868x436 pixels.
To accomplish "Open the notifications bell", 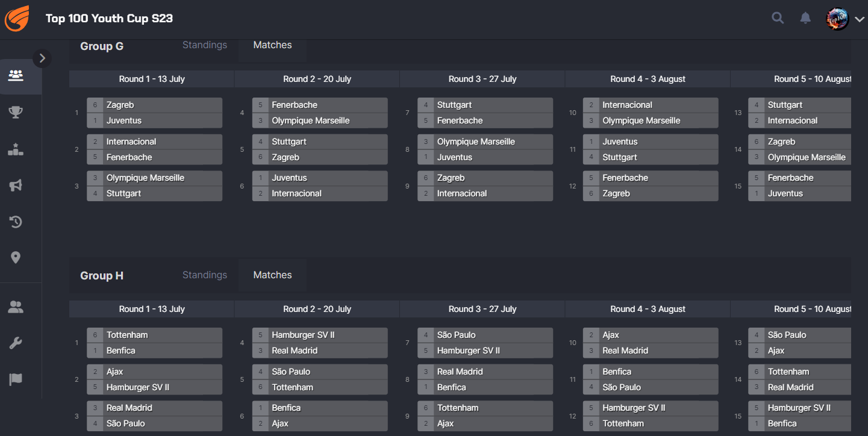I will click(x=805, y=18).
